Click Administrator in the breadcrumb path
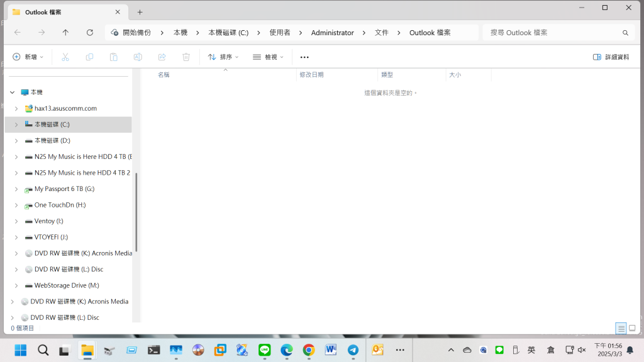This screenshot has width=644, height=362. tap(332, 33)
